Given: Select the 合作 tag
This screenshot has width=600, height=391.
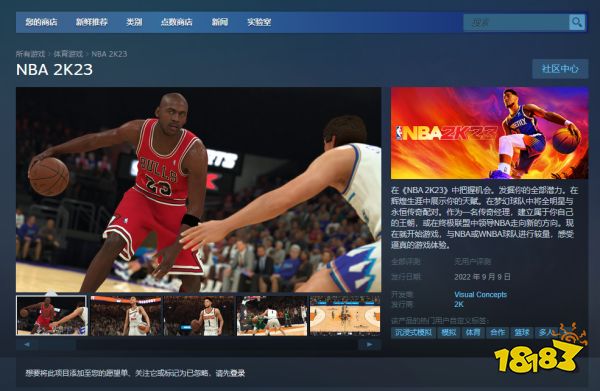Looking at the screenshot, I should click(497, 333).
